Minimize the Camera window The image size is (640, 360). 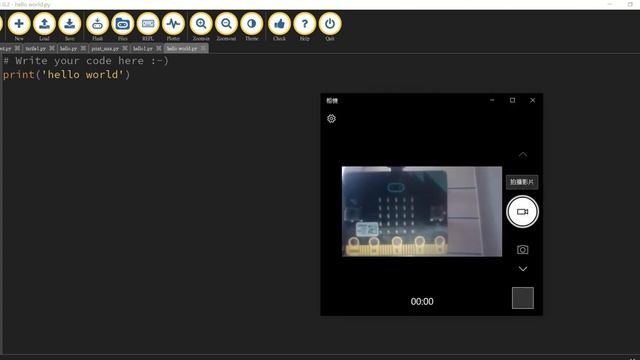tap(492, 100)
